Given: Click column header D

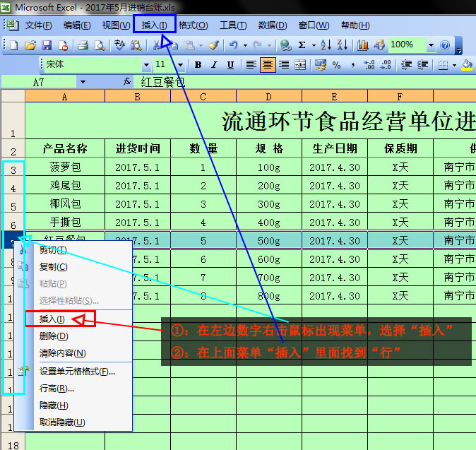Looking at the screenshot, I should click(x=269, y=97).
